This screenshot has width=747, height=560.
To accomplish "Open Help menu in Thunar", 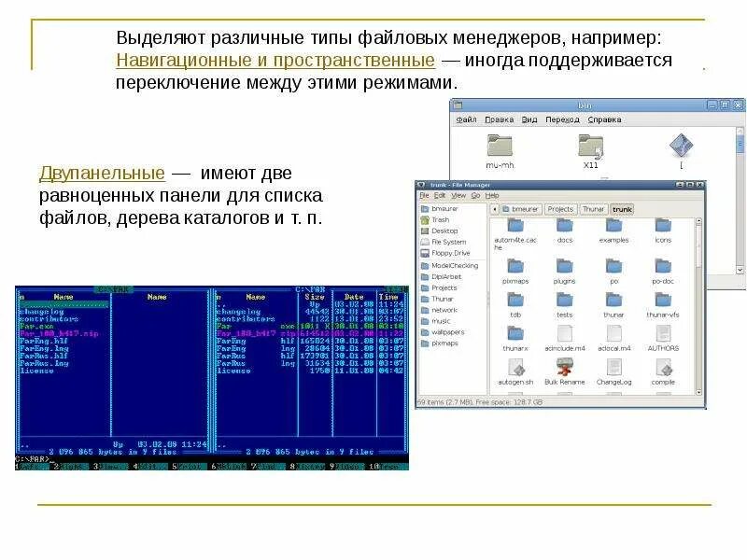I will pos(492,196).
